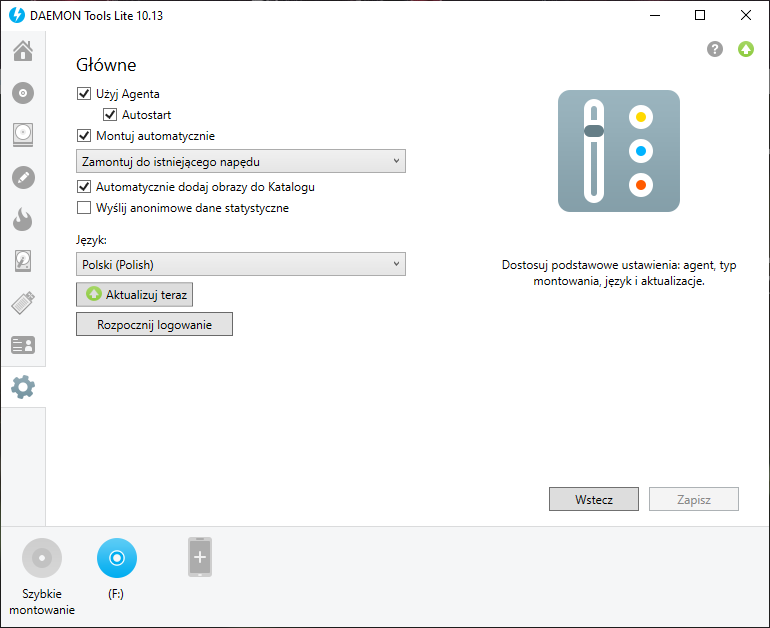Open the Zamontuj do istniejącego napędu dropdown
This screenshot has height=628, width=770.
241,161
